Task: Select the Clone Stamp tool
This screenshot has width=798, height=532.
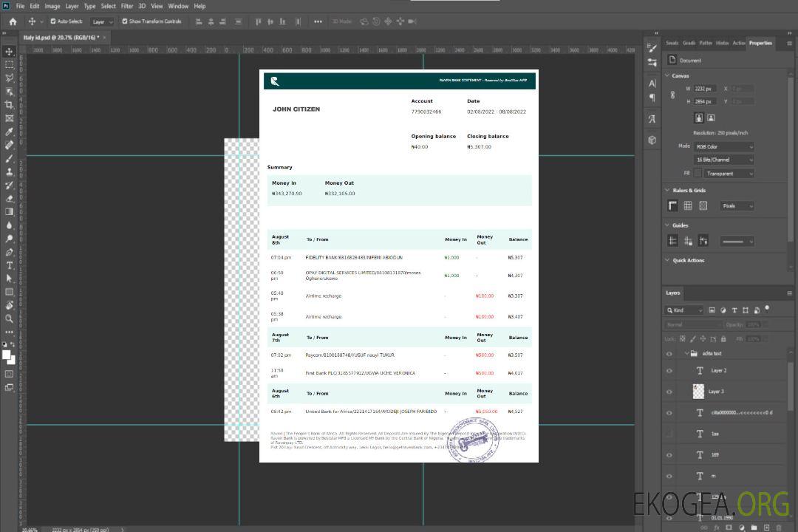Action: pos(9,171)
